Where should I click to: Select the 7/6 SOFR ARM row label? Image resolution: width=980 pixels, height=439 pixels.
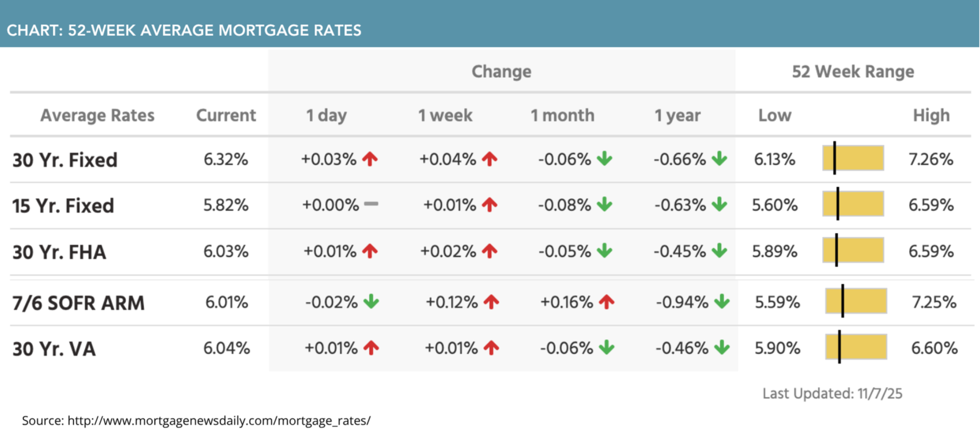tap(79, 303)
